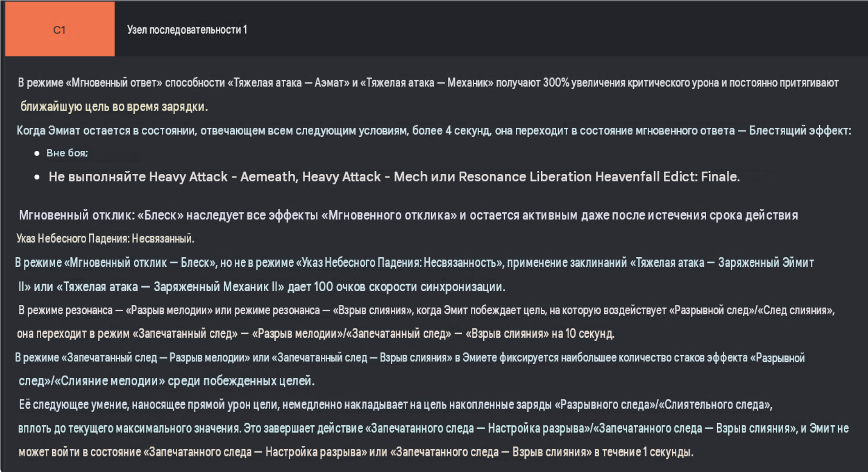The image size is (868, 472).
Task: Click the line 'след»/«Слияние мелодии» среди побежденных целей.'
Action: 166,381
